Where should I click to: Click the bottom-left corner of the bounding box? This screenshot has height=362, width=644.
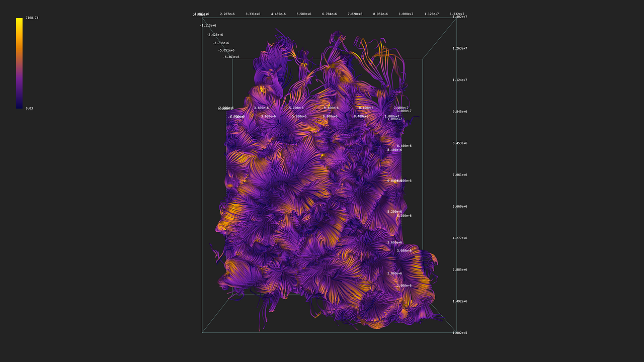202,331
